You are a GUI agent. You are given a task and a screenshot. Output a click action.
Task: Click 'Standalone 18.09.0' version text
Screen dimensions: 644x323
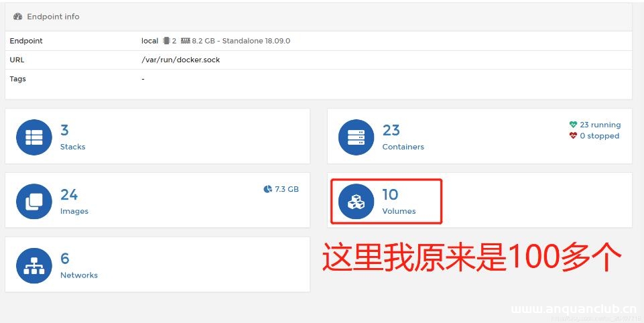coord(256,41)
